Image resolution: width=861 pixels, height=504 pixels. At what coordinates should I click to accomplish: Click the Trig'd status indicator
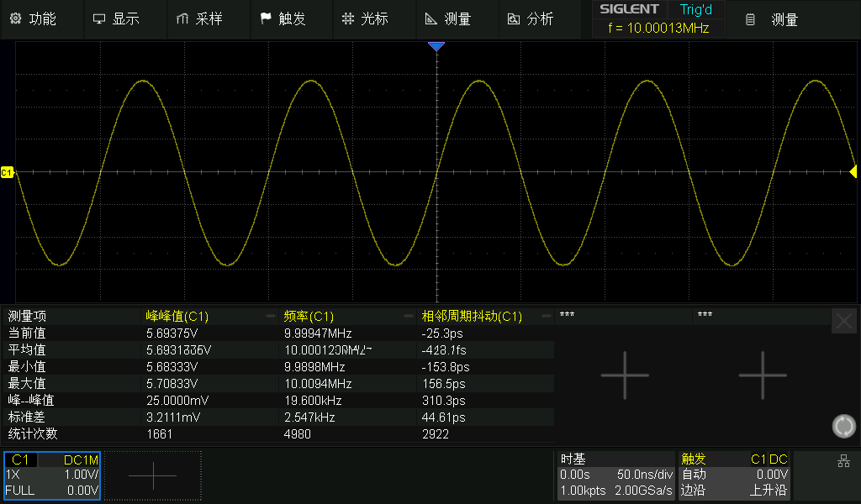(x=695, y=9)
